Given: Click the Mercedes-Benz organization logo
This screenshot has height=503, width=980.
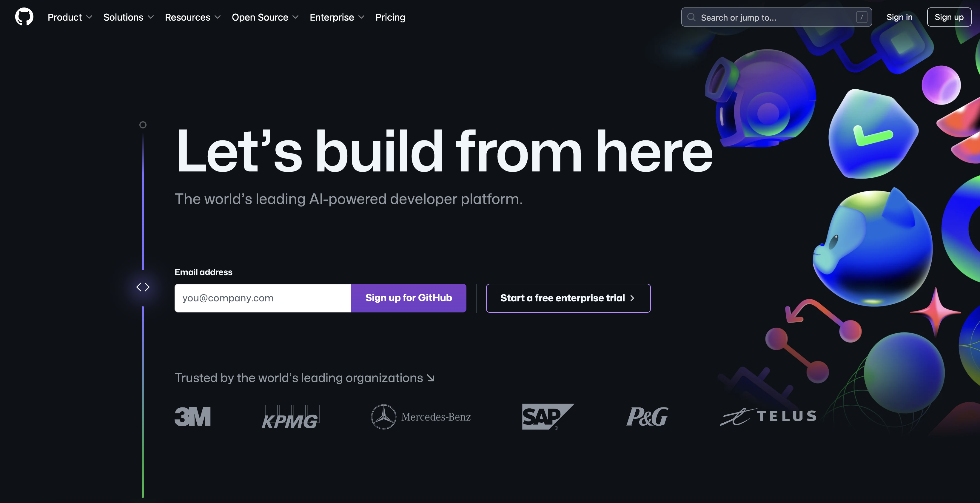Looking at the screenshot, I should (420, 416).
